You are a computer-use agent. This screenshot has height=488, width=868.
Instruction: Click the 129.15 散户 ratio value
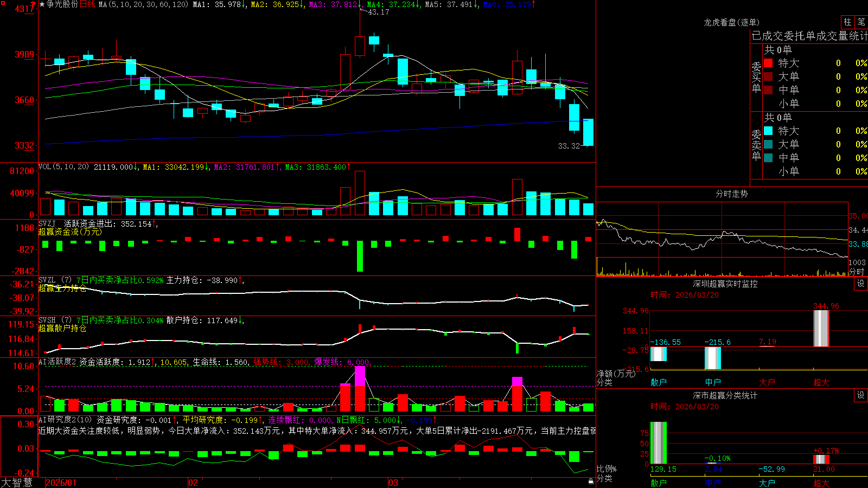tap(663, 469)
